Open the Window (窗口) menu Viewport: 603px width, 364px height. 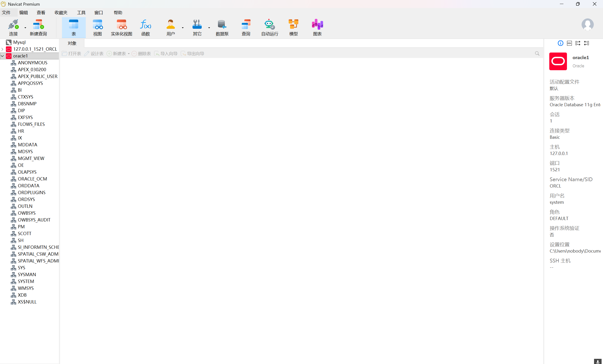(99, 12)
